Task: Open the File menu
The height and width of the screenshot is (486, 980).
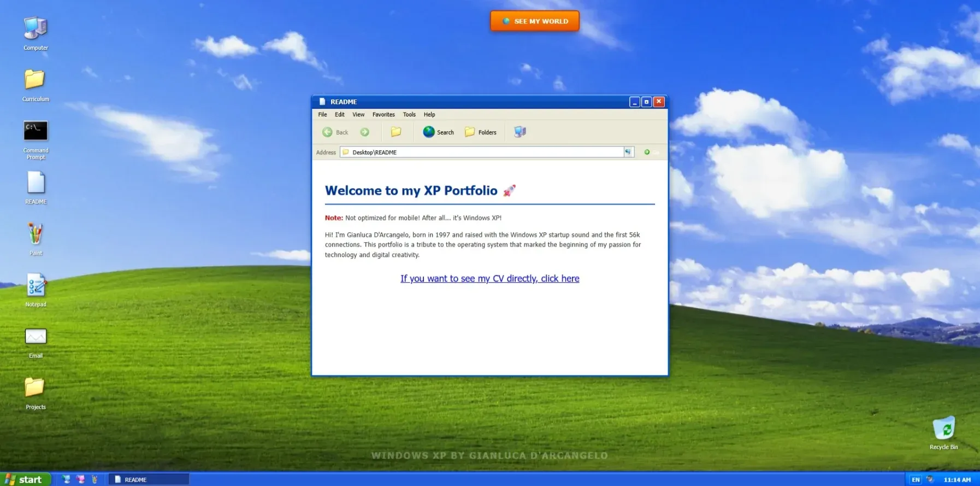Action: [322, 114]
